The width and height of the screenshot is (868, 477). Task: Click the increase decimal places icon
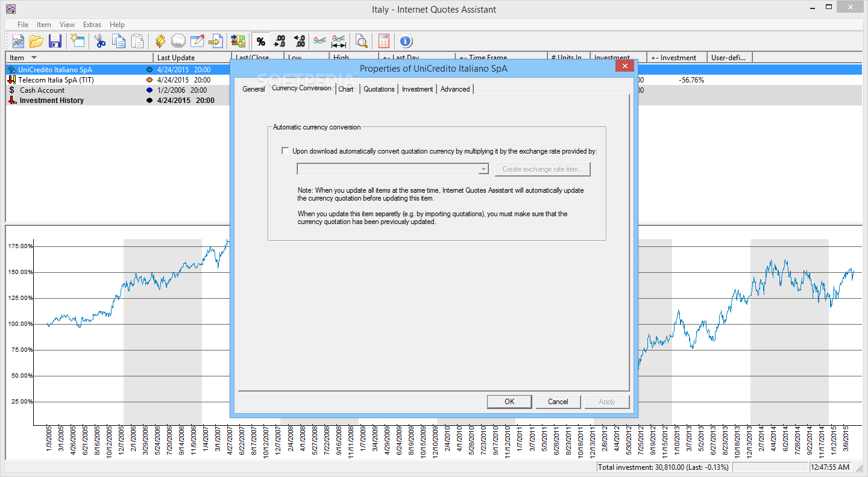point(280,41)
